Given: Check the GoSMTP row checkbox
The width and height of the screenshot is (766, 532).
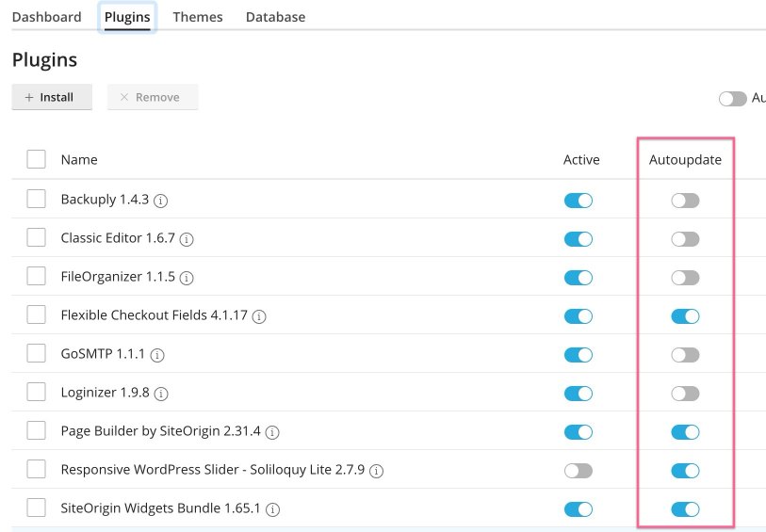Looking at the screenshot, I should click(x=36, y=353).
